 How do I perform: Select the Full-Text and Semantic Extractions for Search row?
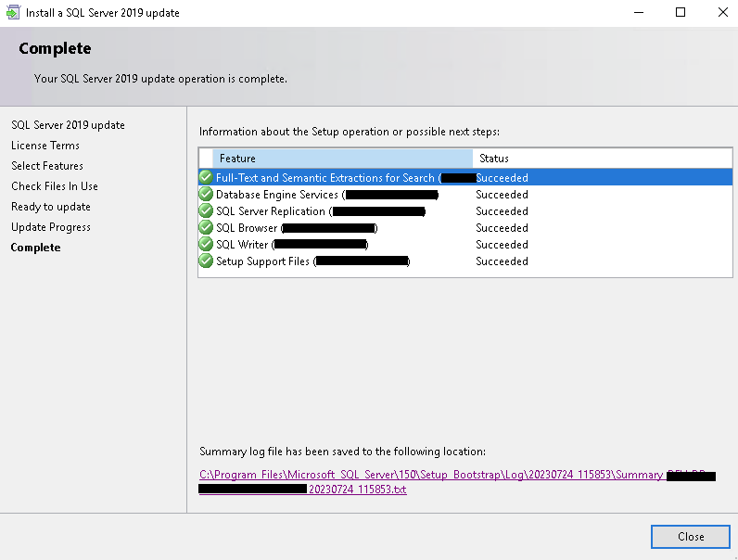pos(465,177)
